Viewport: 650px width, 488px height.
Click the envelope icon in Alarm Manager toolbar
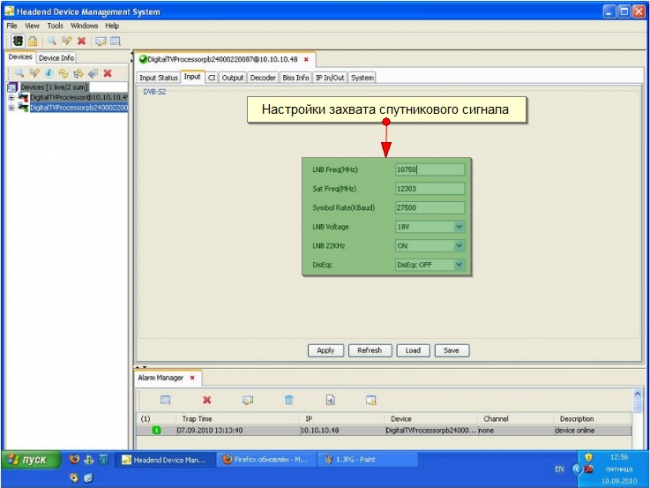pos(247,400)
